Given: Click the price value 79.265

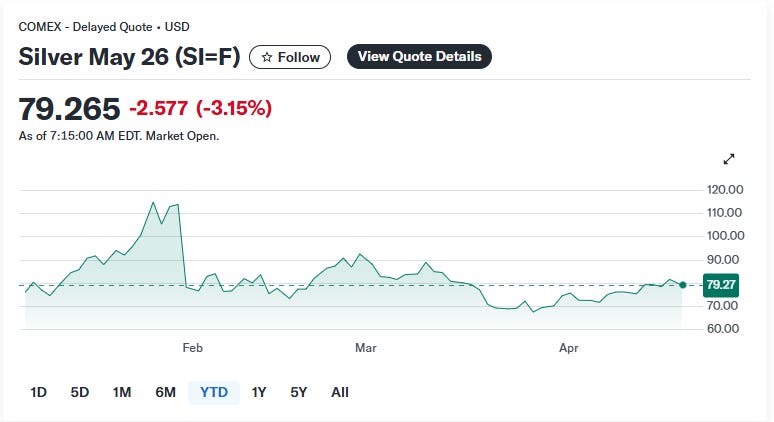Looking at the screenshot, I should click(x=69, y=109).
